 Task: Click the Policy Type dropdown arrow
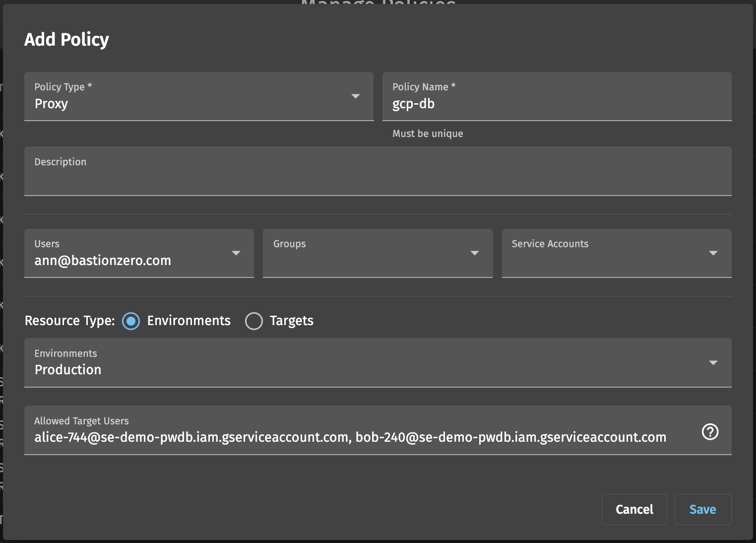355,96
